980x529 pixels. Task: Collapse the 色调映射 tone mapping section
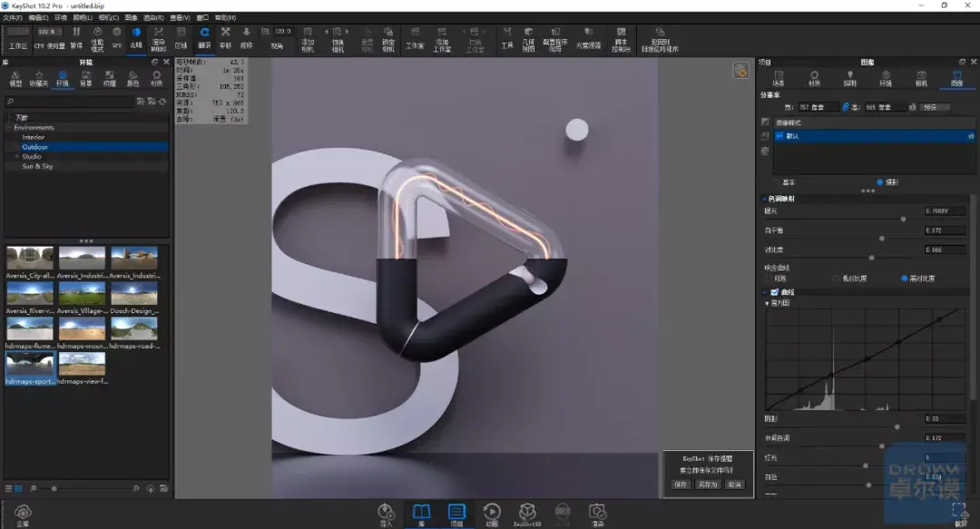click(764, 199)
